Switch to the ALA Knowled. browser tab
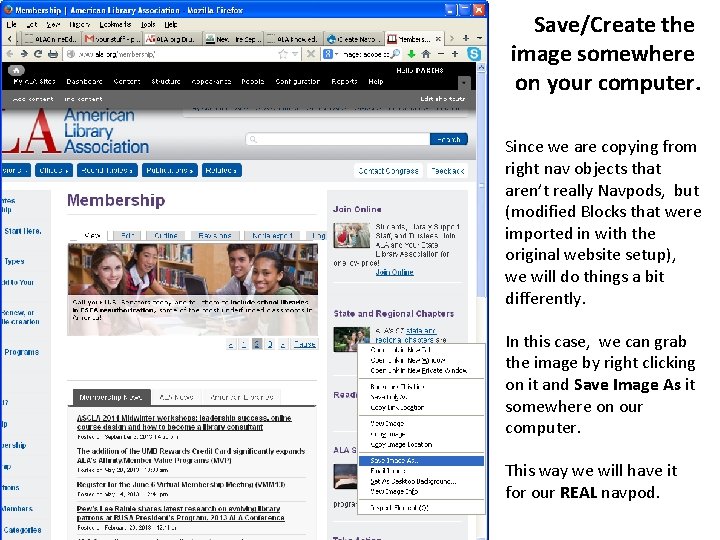 tap(292, 39)
